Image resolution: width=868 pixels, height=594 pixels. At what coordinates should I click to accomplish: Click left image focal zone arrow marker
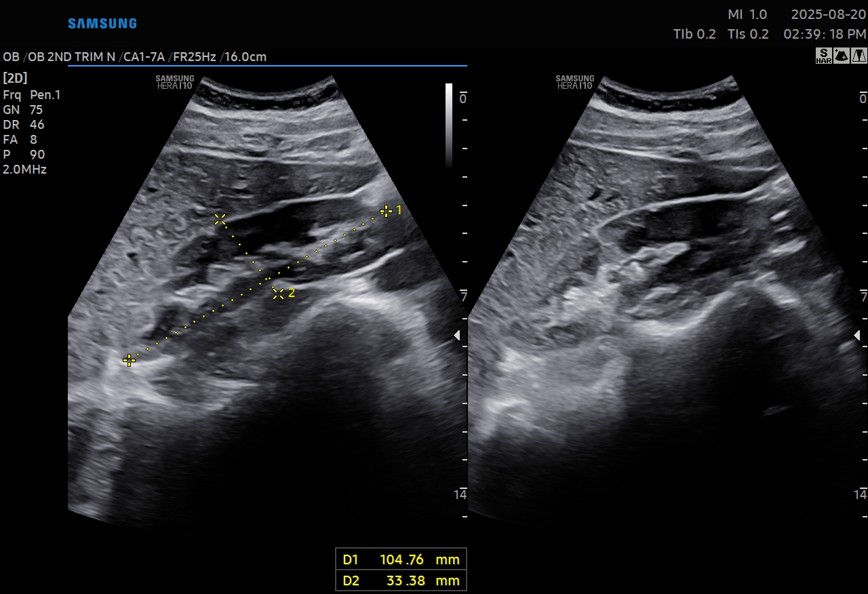tap(457, 335)
